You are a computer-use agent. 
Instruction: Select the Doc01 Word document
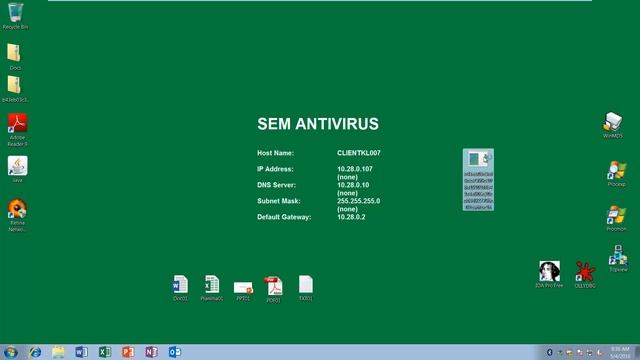(180, 288)
